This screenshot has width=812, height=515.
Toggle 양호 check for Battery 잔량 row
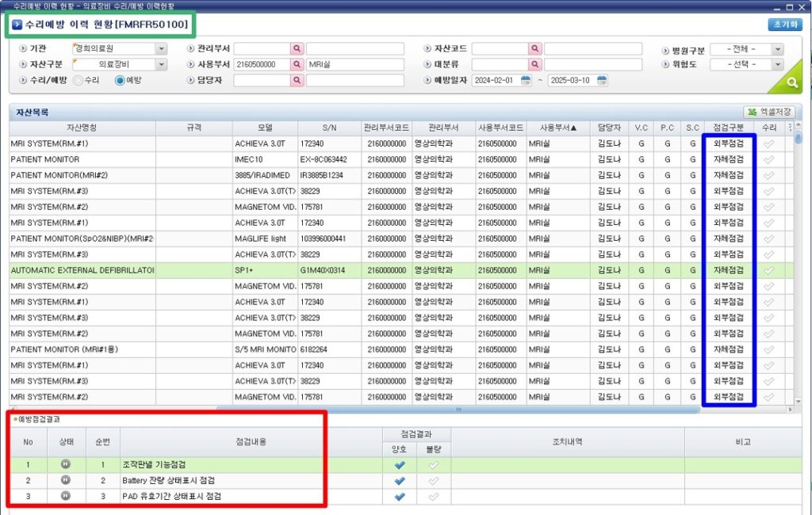(x=400, y=481)
